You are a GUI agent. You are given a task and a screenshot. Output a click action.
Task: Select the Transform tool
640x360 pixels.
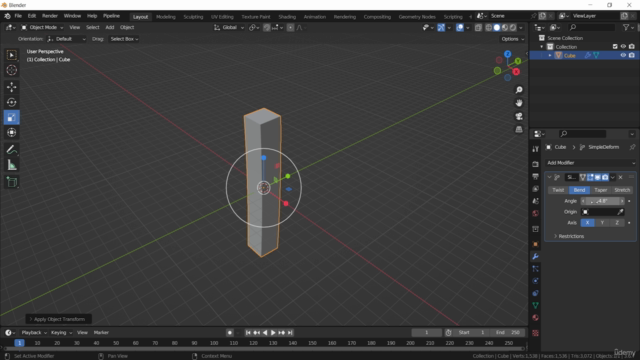(x=11, y=133)
